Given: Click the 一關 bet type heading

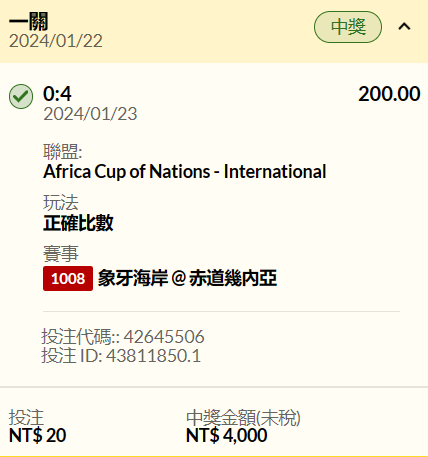Looking at the screenshot, I should [x=29, y=22].
